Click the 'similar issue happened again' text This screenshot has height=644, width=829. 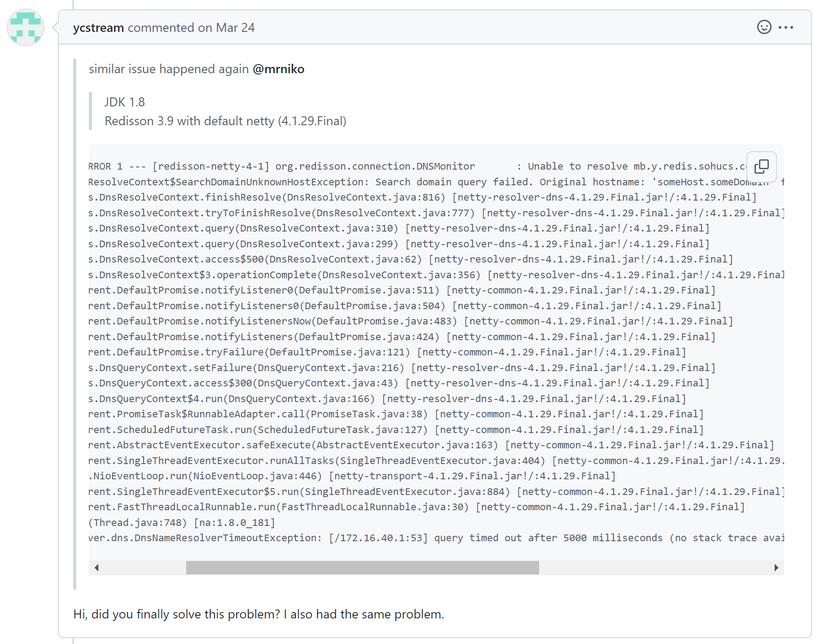[x=169, y=69]
